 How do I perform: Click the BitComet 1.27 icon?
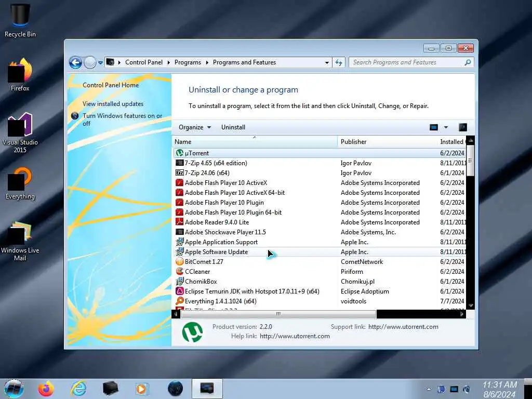click(179, 262)
